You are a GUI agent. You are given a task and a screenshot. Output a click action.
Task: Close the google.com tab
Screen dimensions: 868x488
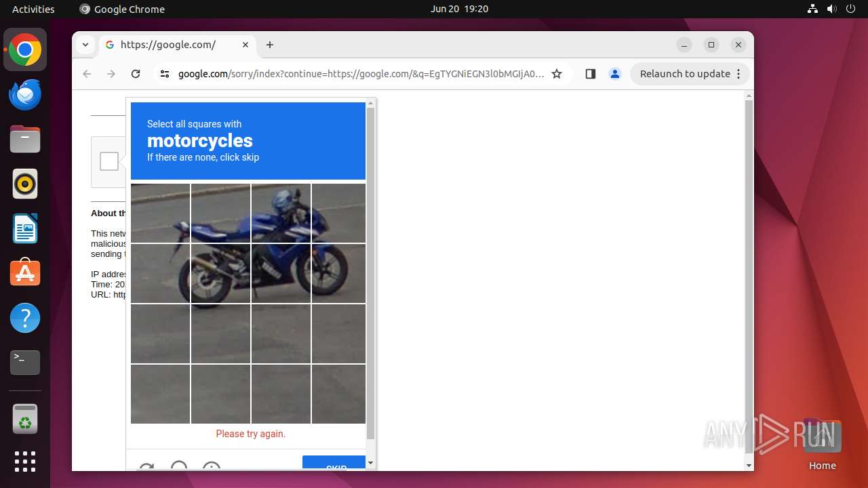pyautogui.click(x=245, y=45)
